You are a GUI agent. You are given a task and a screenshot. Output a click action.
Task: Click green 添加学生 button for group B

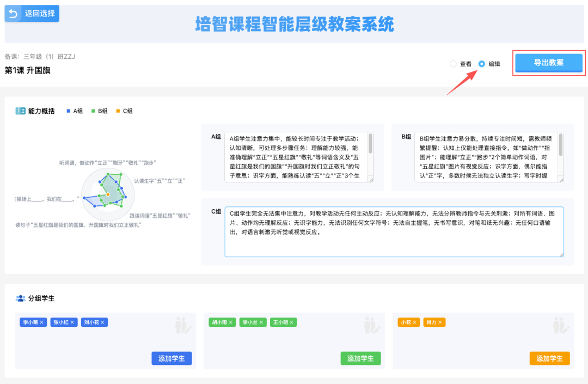coord(361,358)
